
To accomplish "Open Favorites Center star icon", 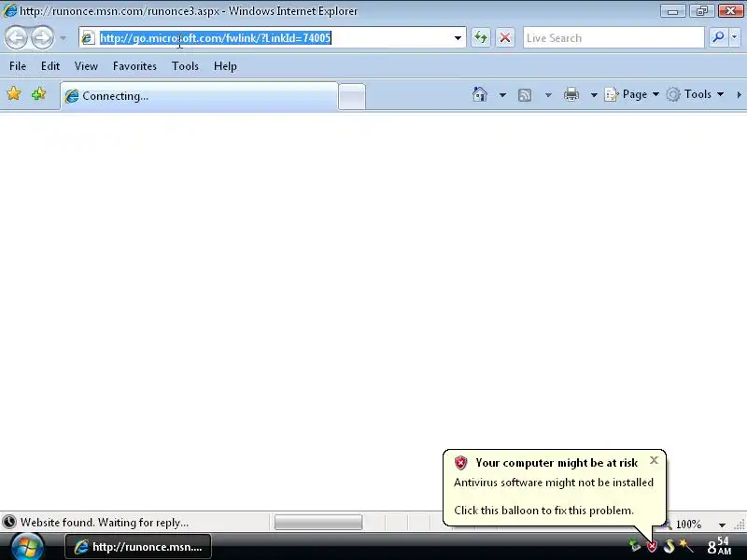I will [14, 94].
